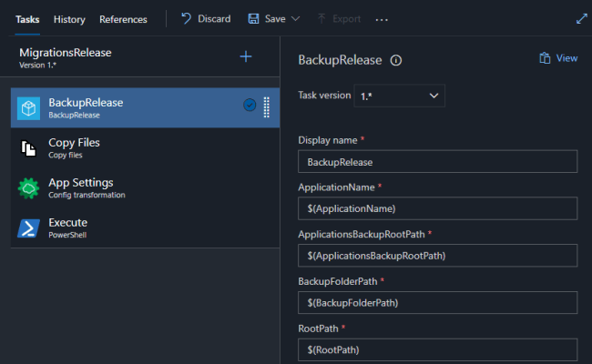Screen dimensions: 592x364
Task: Switch to the Tasks tab
Action: [x=27, y=19]
